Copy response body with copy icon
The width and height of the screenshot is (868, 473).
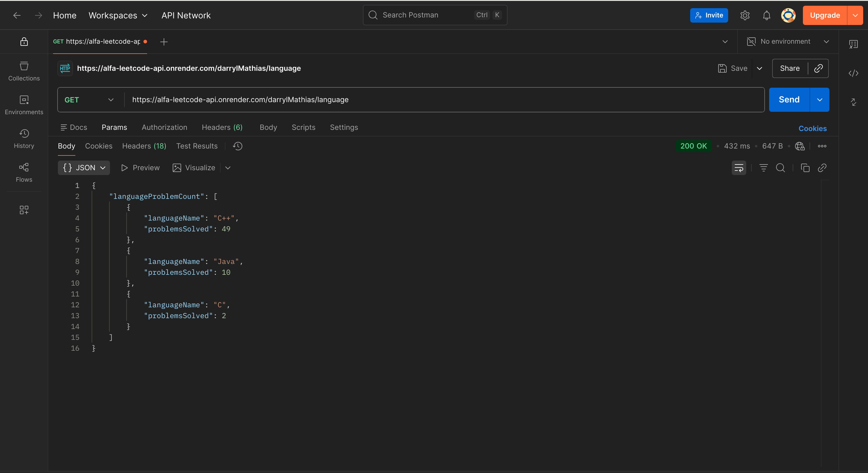coord(805,168)
